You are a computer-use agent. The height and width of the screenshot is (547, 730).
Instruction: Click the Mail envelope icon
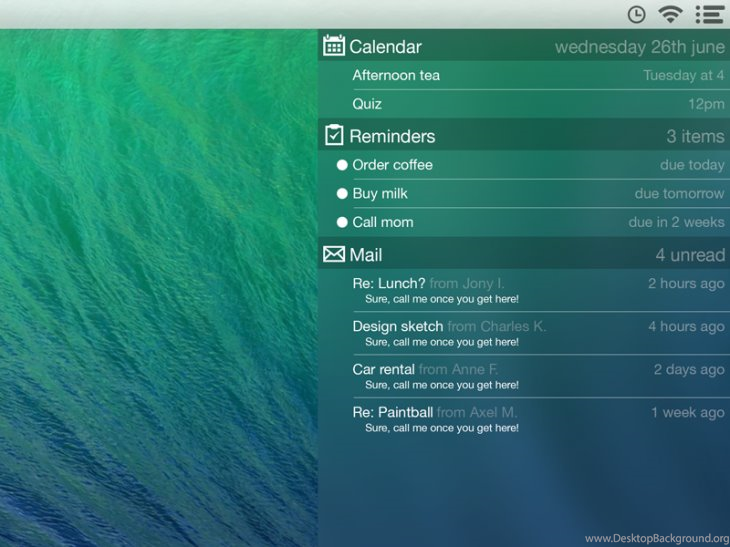pyautogui.click(x=334, y=254)
